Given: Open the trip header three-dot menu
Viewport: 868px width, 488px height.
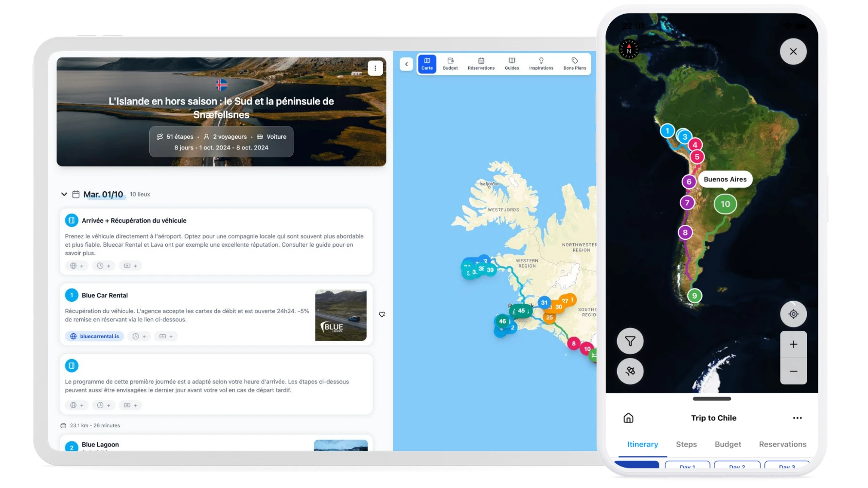Looking at the screenshot, I should (x=375, y=69).
